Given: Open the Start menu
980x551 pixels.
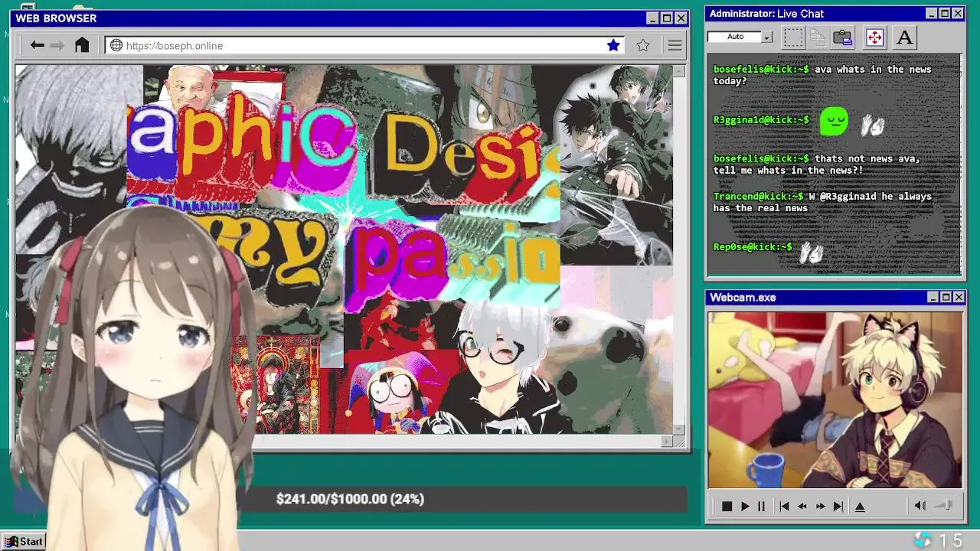Looking at the screenshot, I should 23,541.
